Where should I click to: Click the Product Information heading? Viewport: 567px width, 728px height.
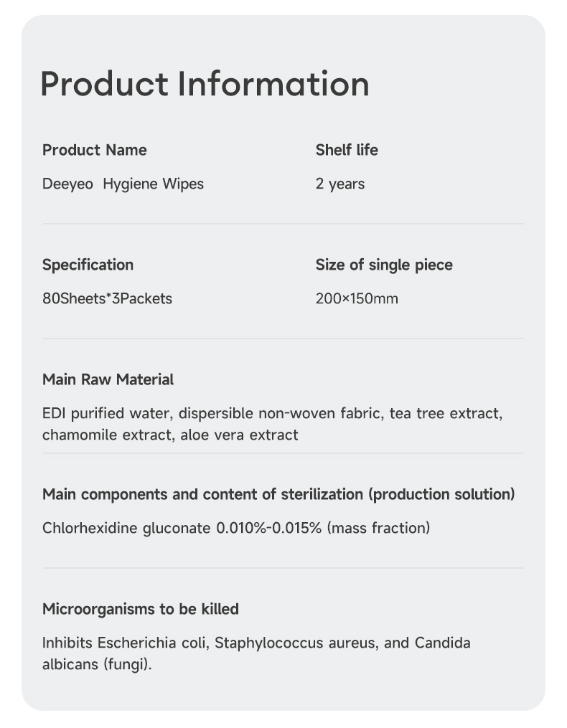coord(205,84)
